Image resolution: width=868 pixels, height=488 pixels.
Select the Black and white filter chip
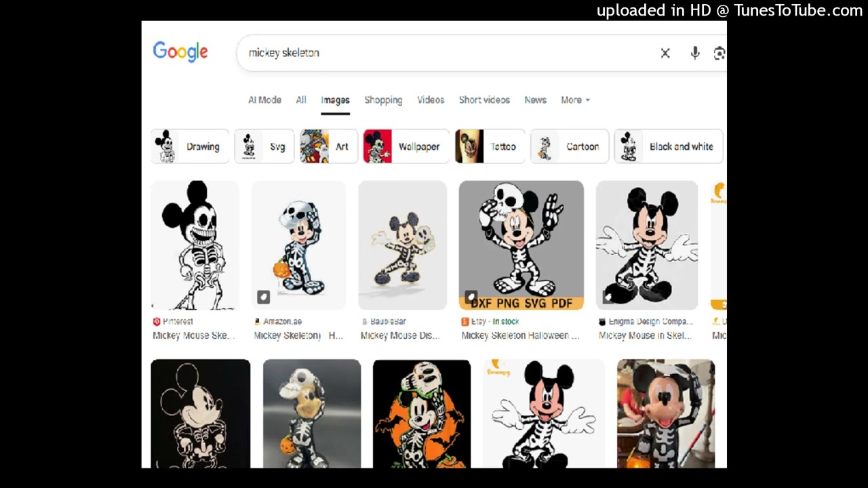coord(669,146)
